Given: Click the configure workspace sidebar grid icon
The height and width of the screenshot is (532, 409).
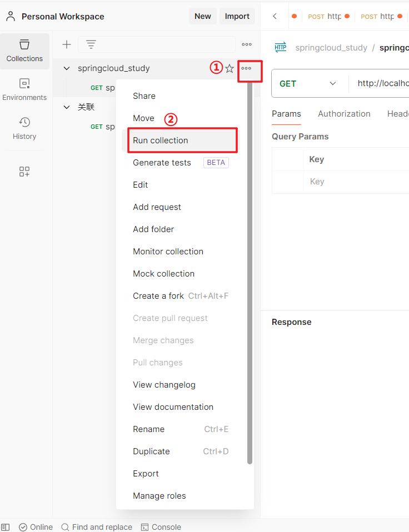Looking at the screenshot, I should pyautogui.click(x=24, y=172).
